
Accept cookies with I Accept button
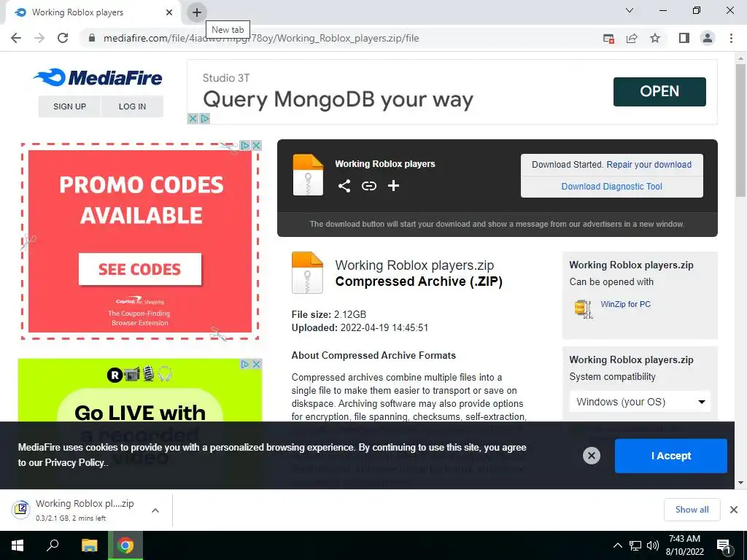click(x=671, y=456)
